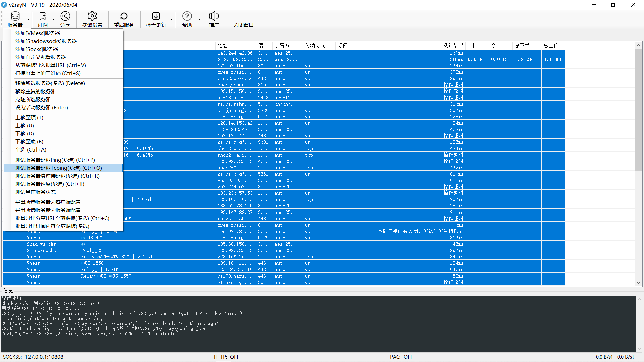Screen dimensions: 644x362
Task: Click the HTTP: OFF status text
Action: 227,357
